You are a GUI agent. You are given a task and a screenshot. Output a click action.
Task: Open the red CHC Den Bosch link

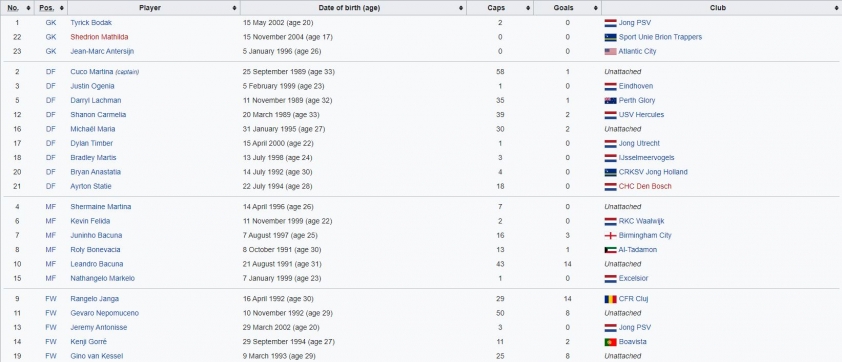[645, 186]
